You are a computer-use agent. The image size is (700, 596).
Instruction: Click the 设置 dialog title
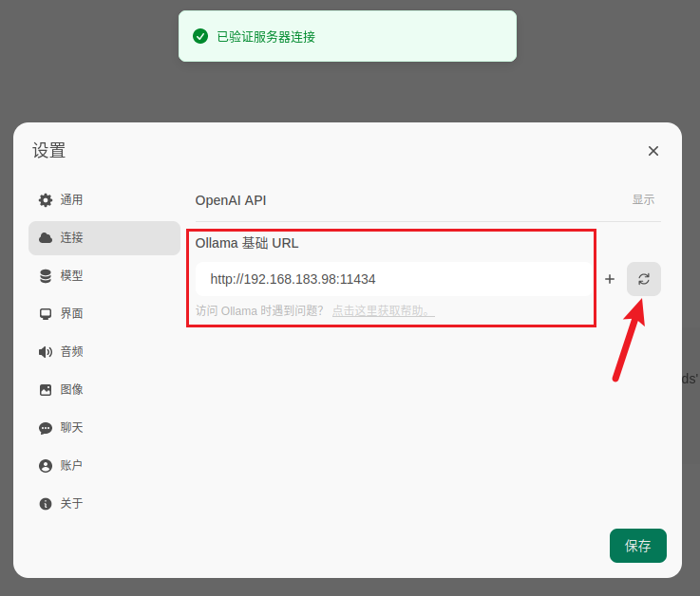pyautogui.click(x=48, y=150)
